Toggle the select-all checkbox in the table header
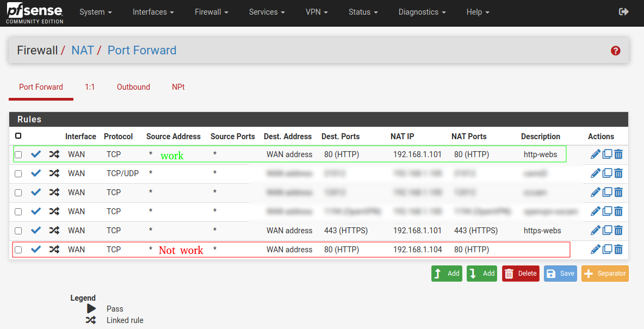The height and width of the screenshot is (329, 644). [18, 136]
